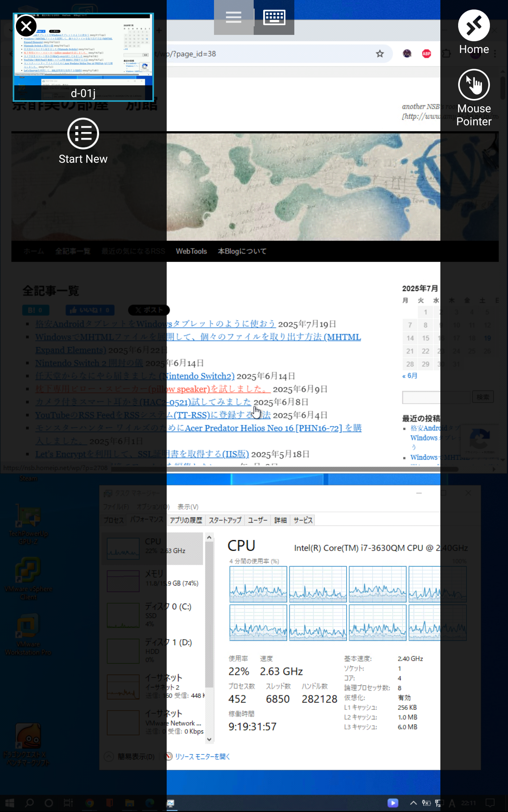
Task: Open the Let's Encrypt IIS版 article link
Action: click(x=142, y=454)
